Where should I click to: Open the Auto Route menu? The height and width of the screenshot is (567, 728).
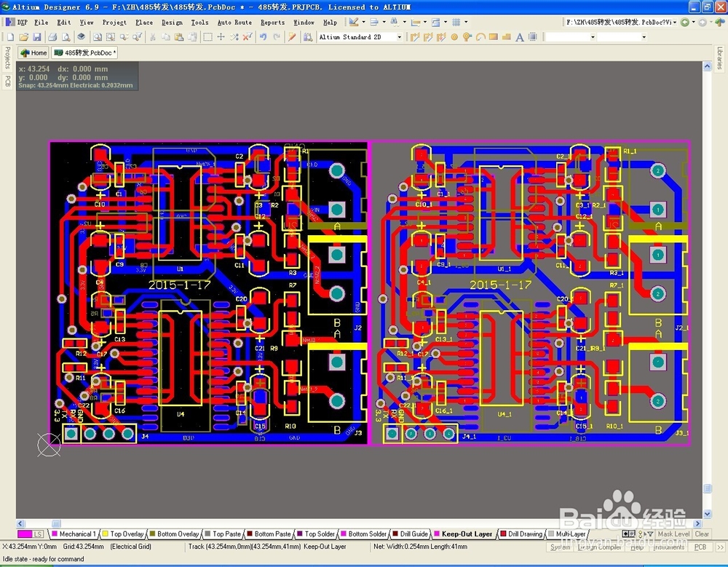(x=234, y=23)
